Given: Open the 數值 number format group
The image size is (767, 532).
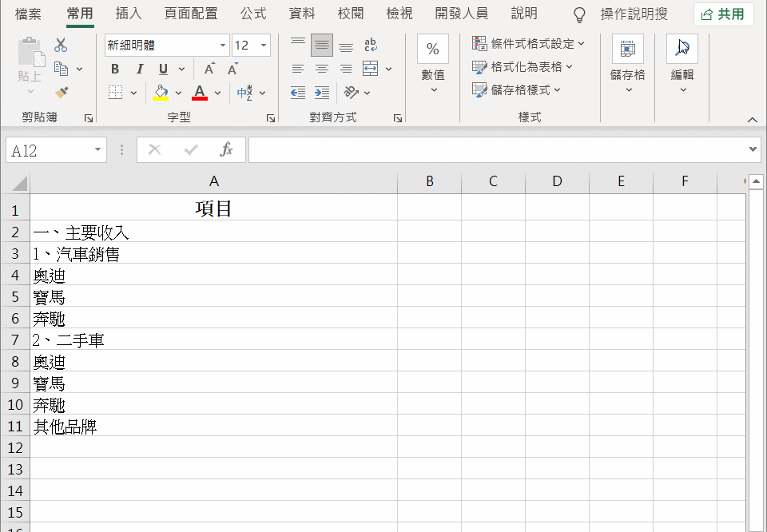Looking at the screenshot, I should tap(433, 64).
